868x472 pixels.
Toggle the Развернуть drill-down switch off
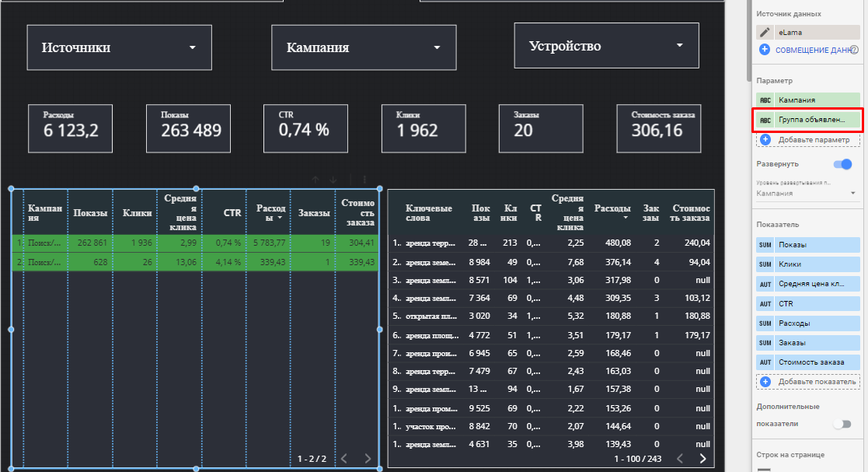(842, 164)
